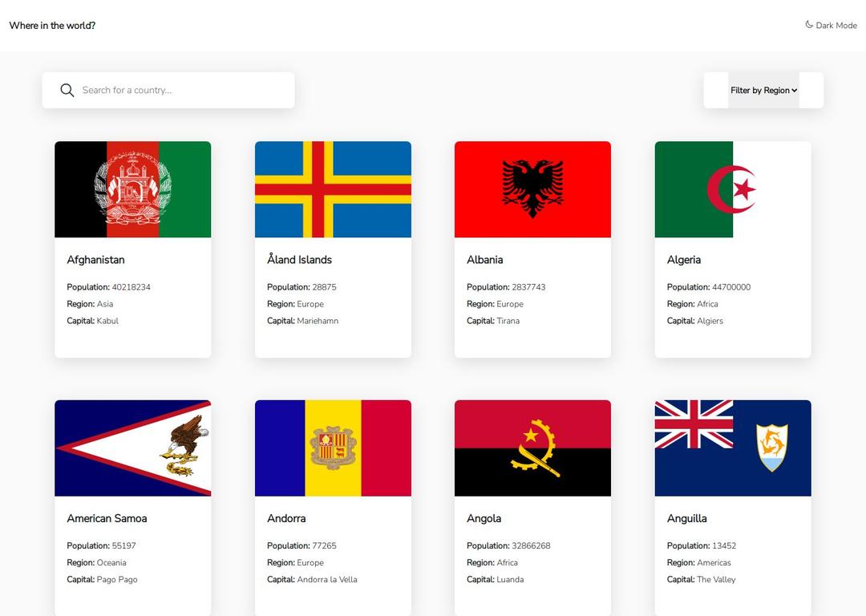866x616 pixels.
Task: Open the Afghanistan country name
Action: [x=95, y=260]
